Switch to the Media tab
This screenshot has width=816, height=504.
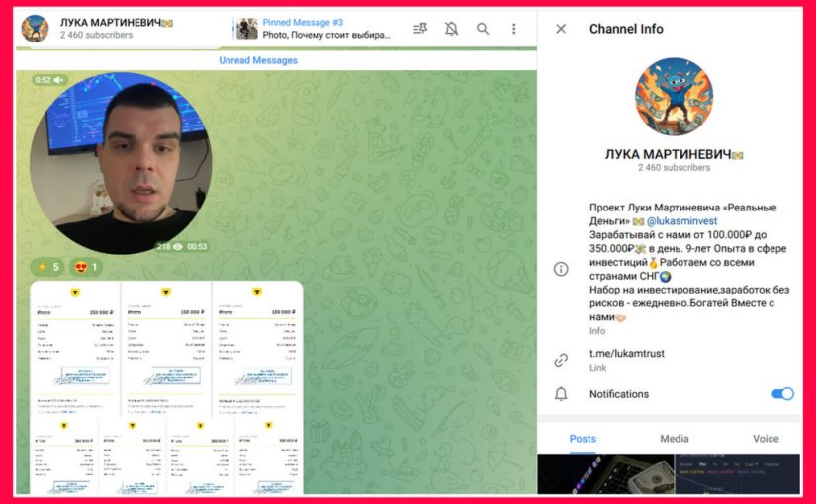[675, 439]
